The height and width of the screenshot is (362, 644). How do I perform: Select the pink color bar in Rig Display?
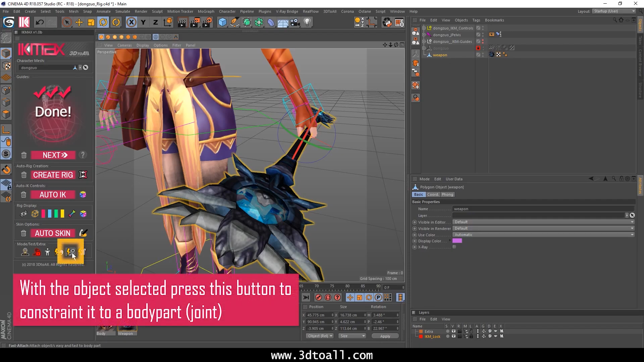click(x=43, y=214)
